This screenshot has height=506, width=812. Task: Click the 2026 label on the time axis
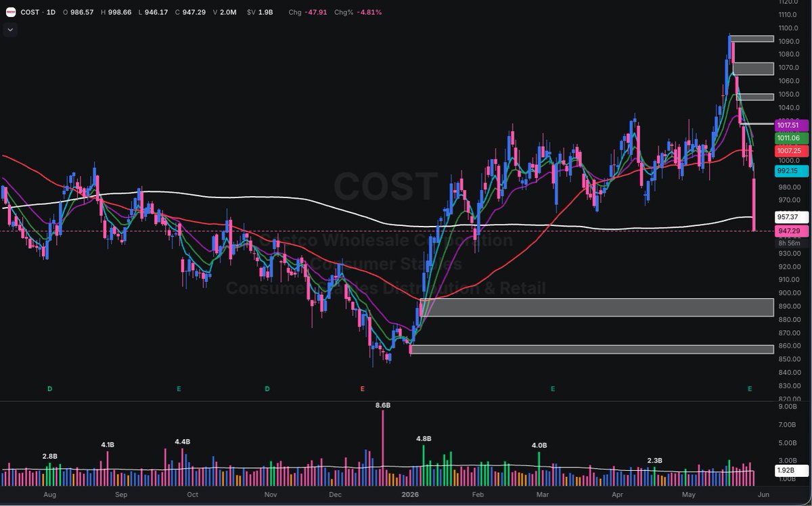pos(409,495)
